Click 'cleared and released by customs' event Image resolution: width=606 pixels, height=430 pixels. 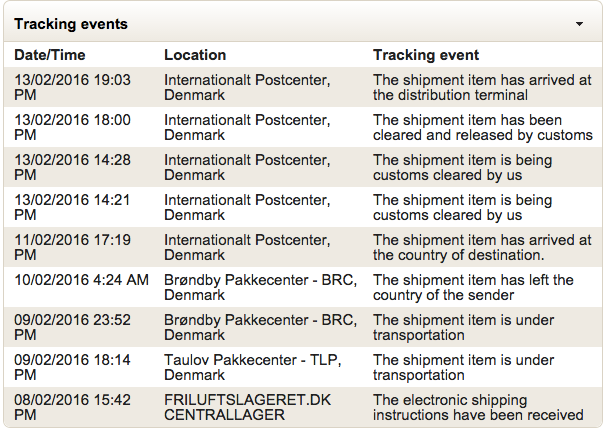pos(482,127)
